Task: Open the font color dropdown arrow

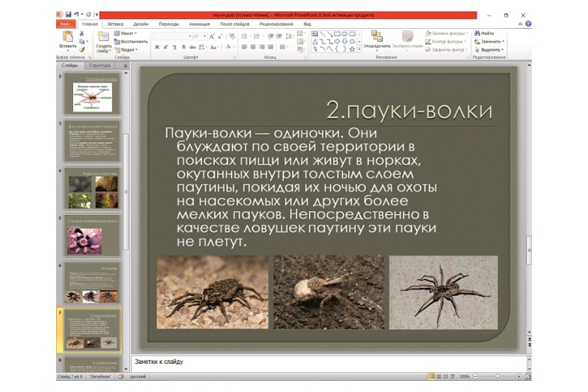Action: point(235,47)
